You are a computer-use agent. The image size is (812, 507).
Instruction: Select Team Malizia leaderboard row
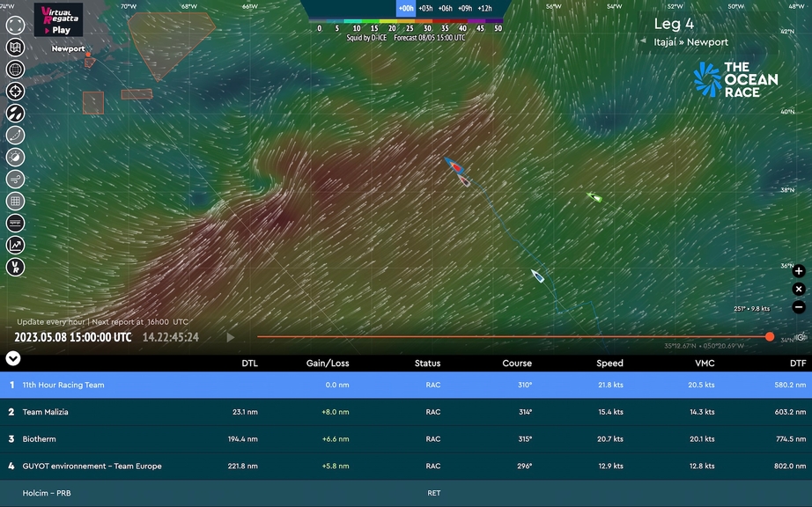(406, 412)
